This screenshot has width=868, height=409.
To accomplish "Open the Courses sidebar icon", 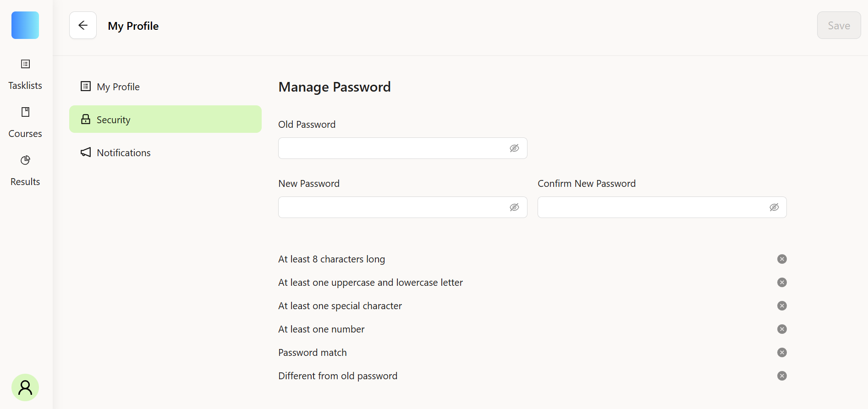I will click(x=26, y=112).
